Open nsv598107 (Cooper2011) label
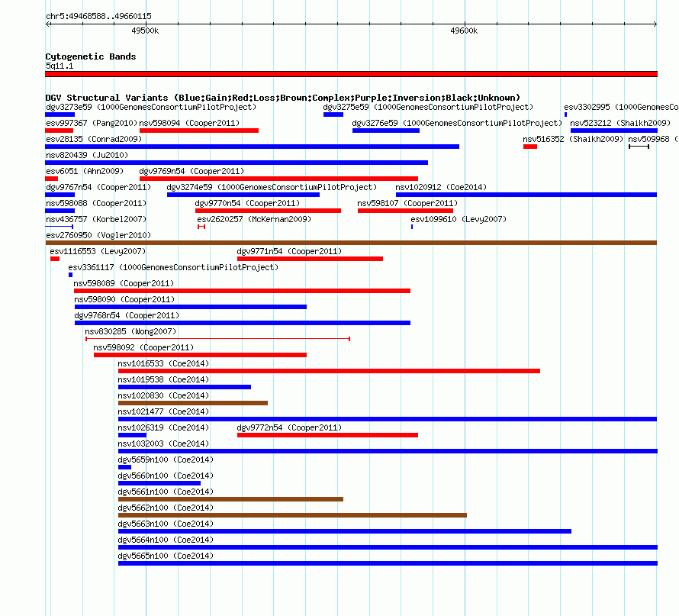The image size is (679, 616). pos(407,203)
